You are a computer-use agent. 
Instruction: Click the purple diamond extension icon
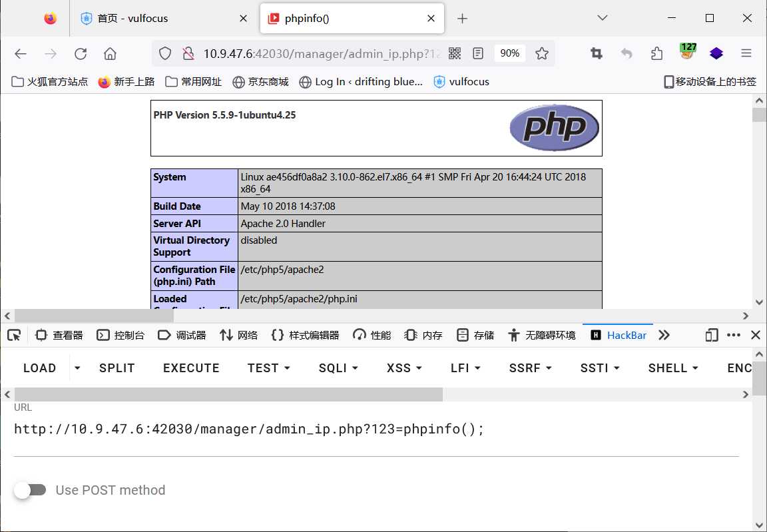[716, 53]
